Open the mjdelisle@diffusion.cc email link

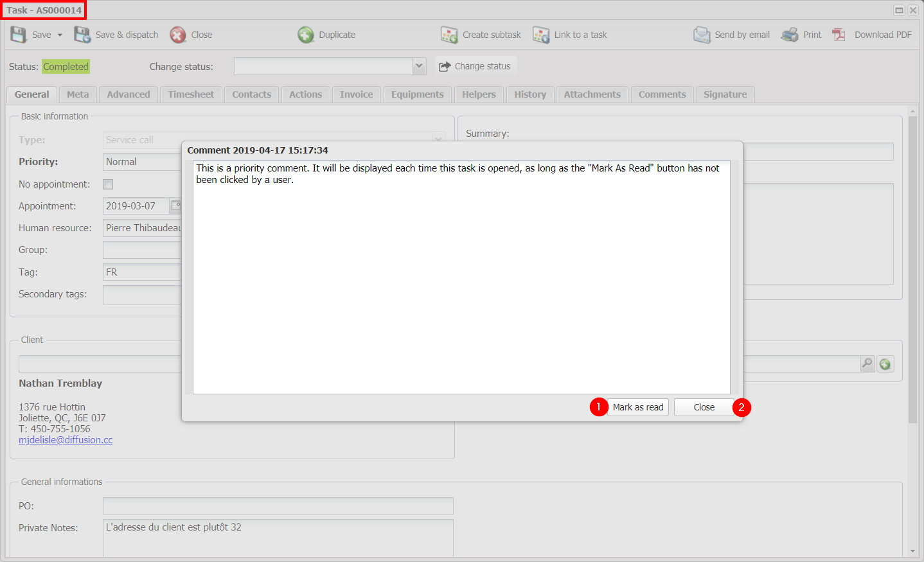[x=66, y=440]
